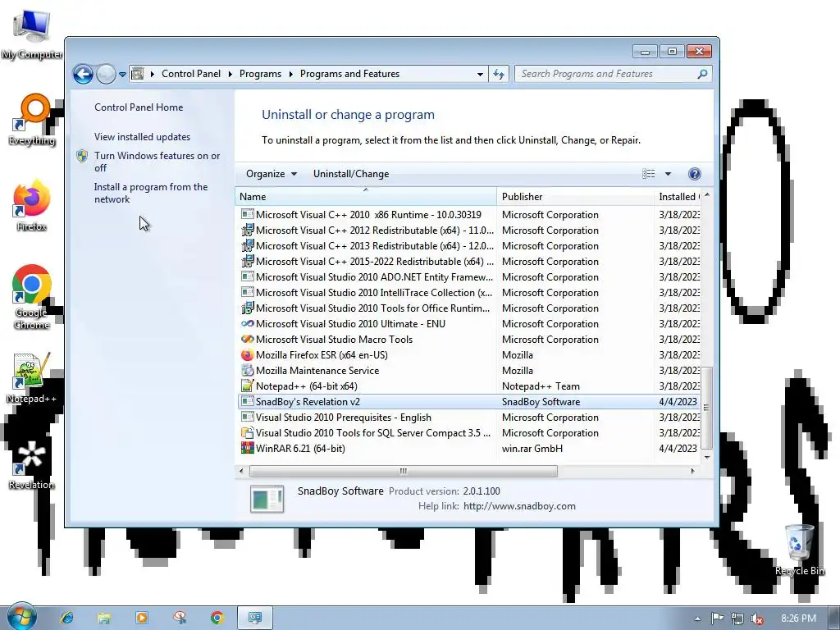The image size is (840, 630).
Task: Click the blue Help question mark icon
Action: tap(694, 174)
